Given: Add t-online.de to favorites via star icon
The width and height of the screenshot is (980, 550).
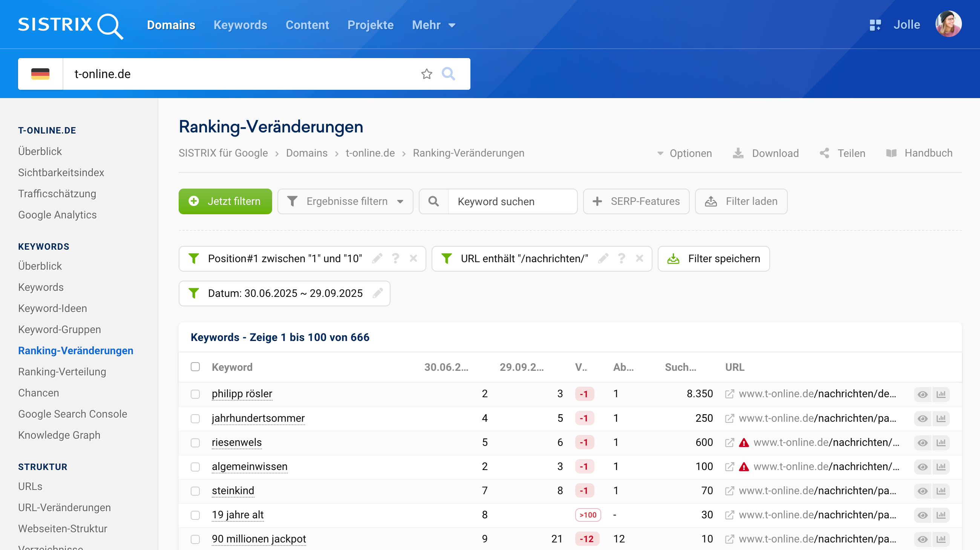Looking at the screenshot, I should point(427,74).
